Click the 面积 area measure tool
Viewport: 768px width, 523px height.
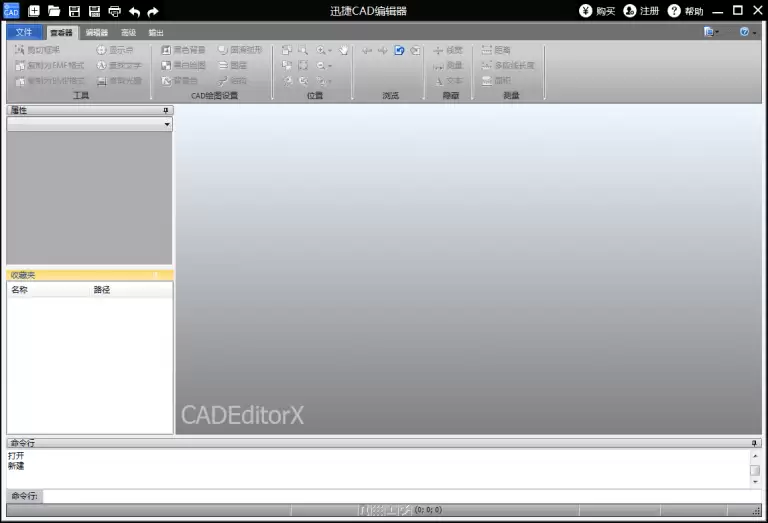pos(496,80)
